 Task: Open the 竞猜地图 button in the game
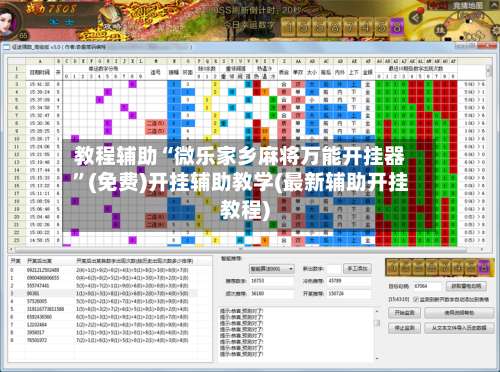(x=468, y=5)
